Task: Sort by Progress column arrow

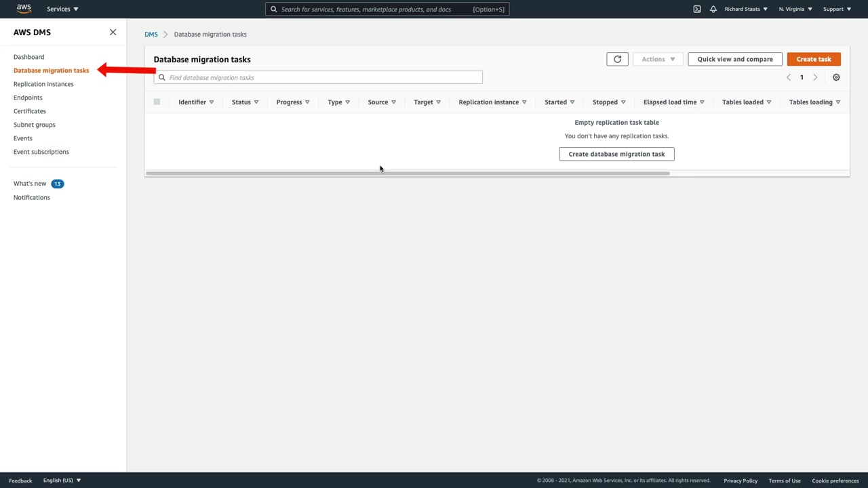Action: coord(307,102)
